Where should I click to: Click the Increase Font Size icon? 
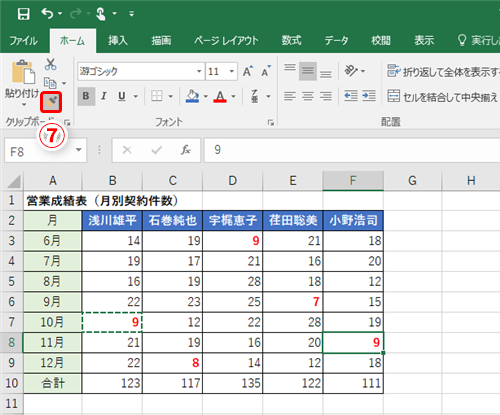[x=248, y=71]
